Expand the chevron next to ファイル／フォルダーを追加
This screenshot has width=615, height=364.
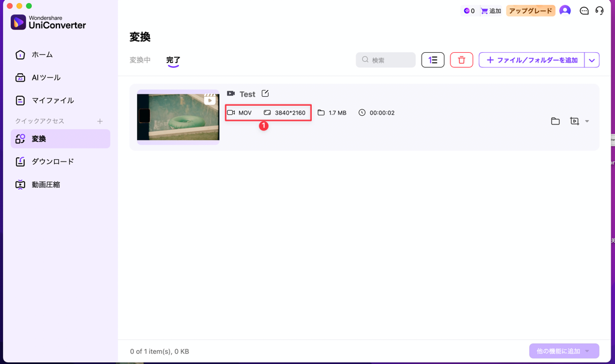tap(592, 59)
